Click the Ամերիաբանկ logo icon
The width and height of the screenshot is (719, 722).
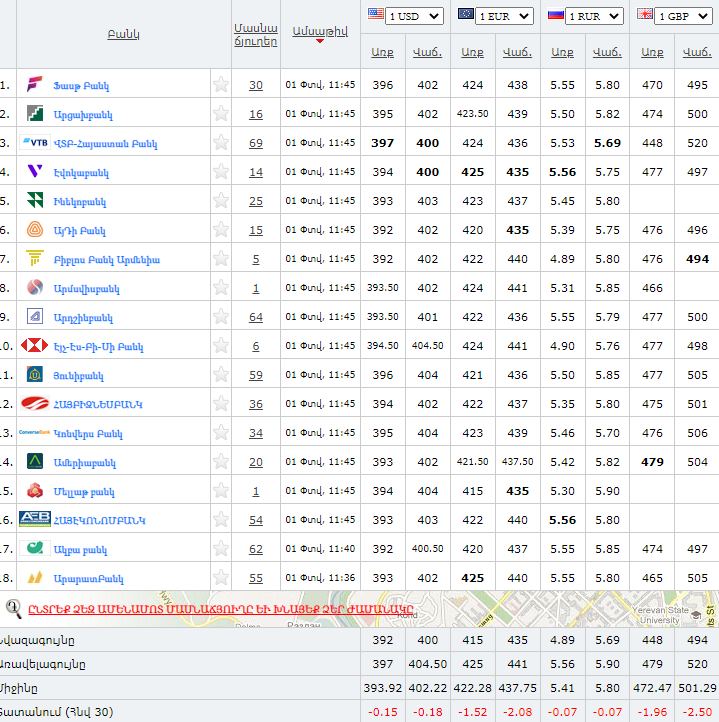pyautogui.click(x=35, y=461)
